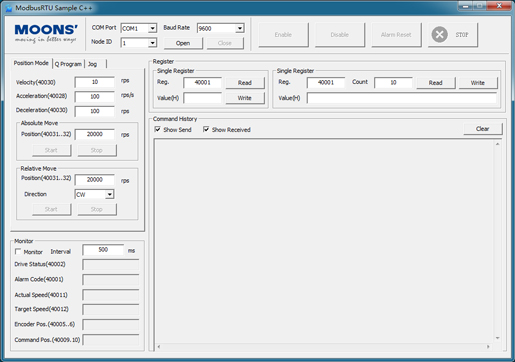Expand the Direction CW dropdown
Screen dimensions: 515x362
pos(110,194)
